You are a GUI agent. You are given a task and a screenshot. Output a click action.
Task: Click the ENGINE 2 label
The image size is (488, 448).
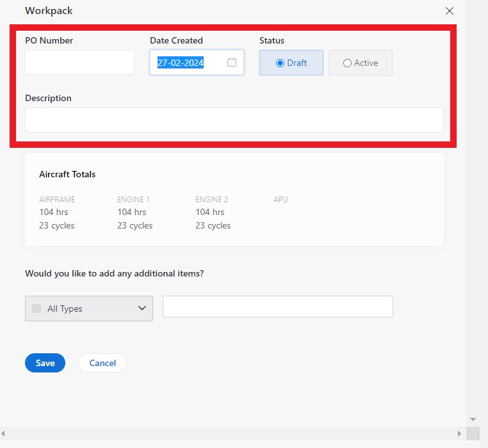coord(211,200)
